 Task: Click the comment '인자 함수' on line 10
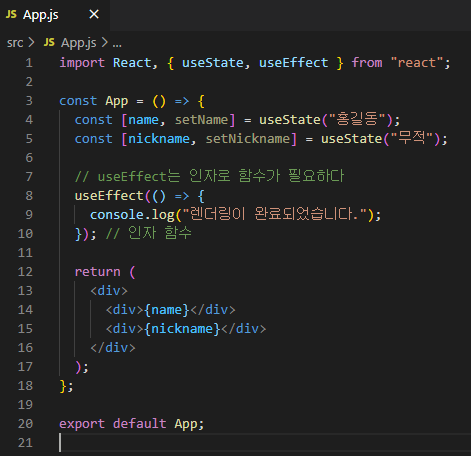(149, 233)
